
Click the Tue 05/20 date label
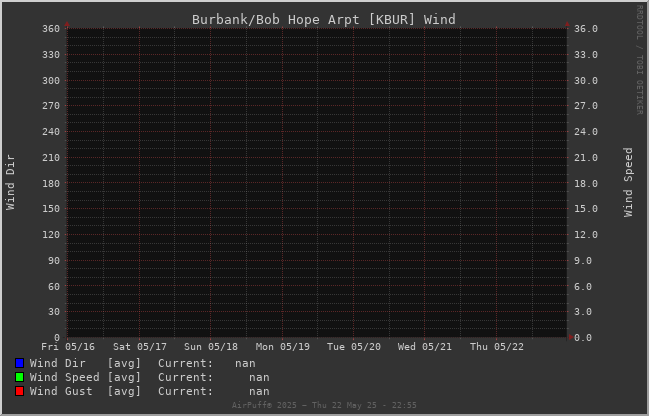pos(354,347)
